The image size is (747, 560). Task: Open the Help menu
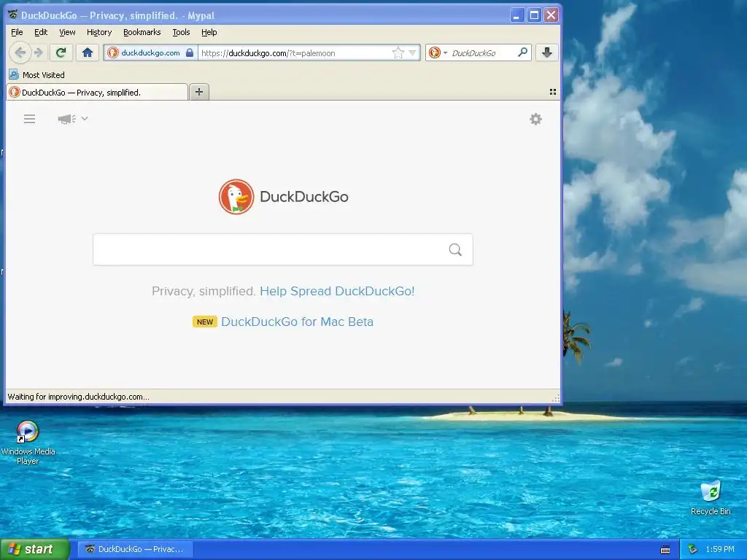pyautogui.click(x=209, y=32)
